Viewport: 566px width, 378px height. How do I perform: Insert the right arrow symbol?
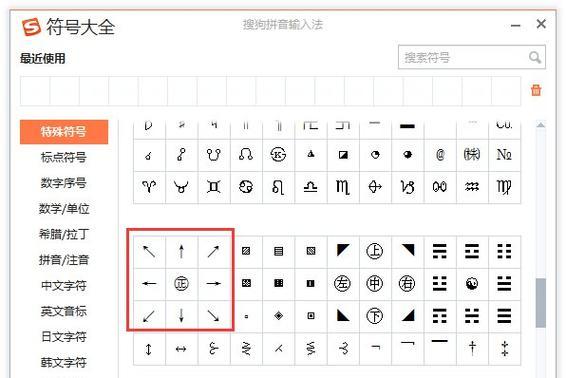coord(214,284)
